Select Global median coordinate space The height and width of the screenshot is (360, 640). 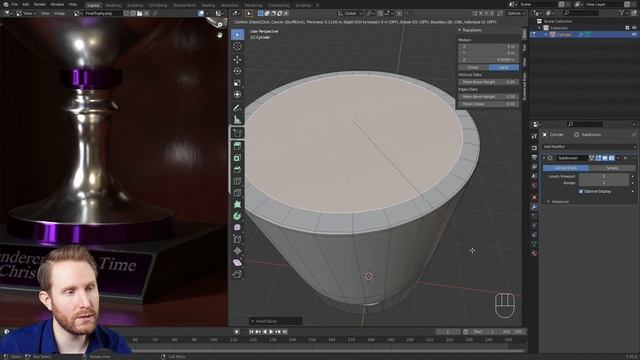(x=473, y=67)
